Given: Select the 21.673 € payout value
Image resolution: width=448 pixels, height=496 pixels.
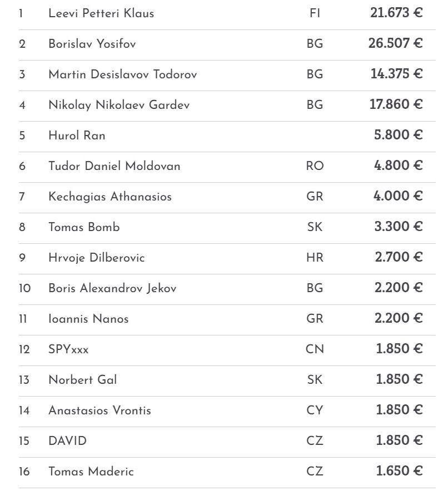Looking at the screenshot, I should point(396,13).
